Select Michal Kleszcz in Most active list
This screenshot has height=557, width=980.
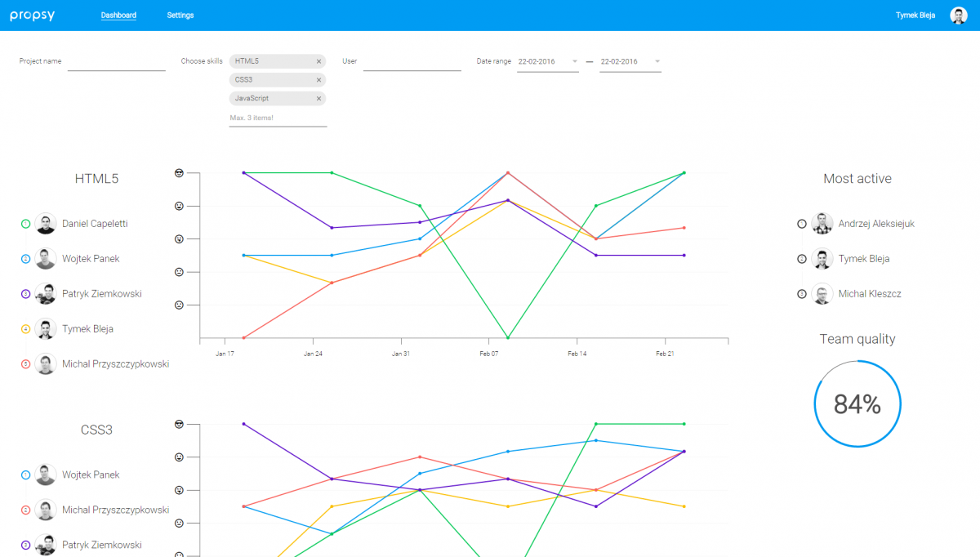869,294
